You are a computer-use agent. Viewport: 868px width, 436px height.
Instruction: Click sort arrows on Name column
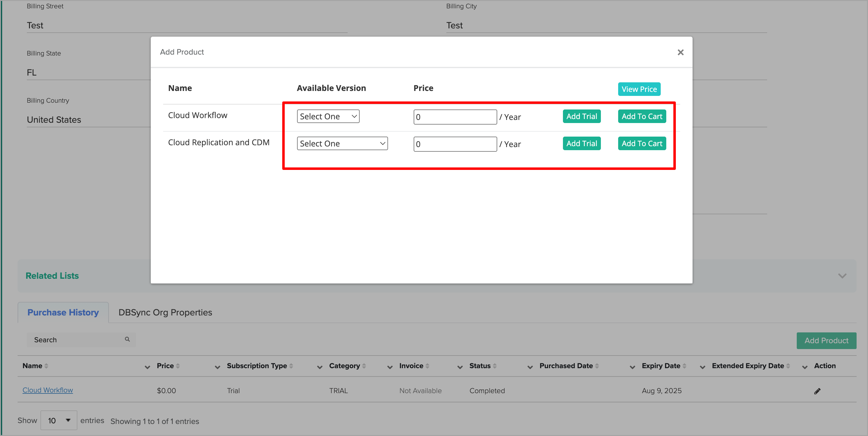pos(46,366)
